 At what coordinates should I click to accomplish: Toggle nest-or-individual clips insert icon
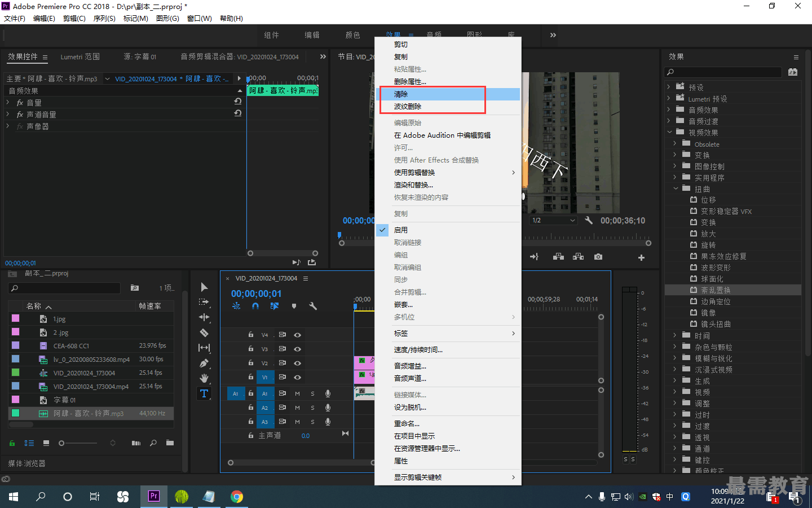point(236,306)
